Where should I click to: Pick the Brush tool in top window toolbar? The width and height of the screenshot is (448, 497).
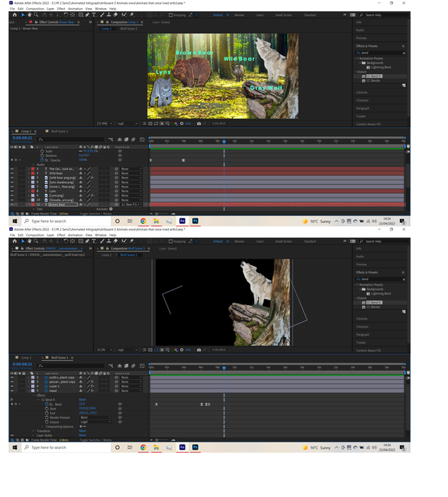point(102,15)
